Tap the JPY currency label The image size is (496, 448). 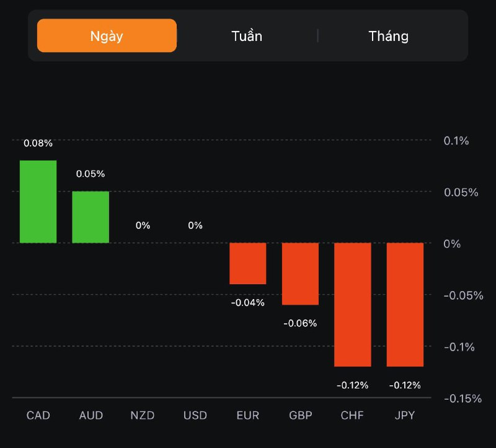[405, 415]
